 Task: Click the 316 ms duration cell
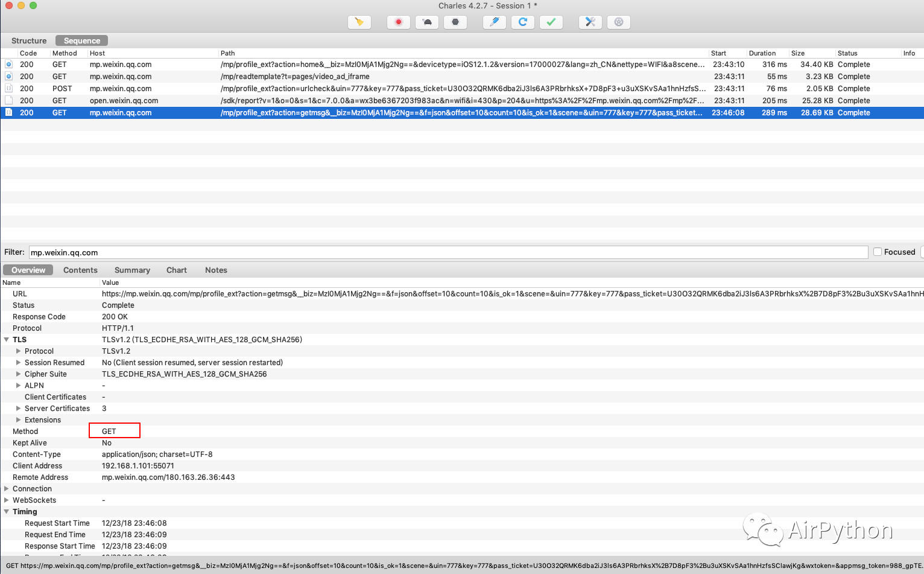pyautogui.click(x=774, y=65)
